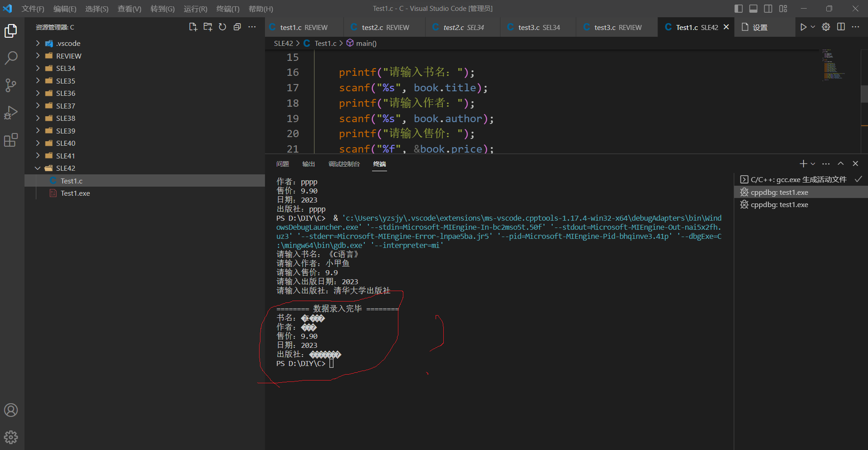Close the Test1.c SLE42 tab
Viewport: 868px width, 450px height.
(726, 27)
